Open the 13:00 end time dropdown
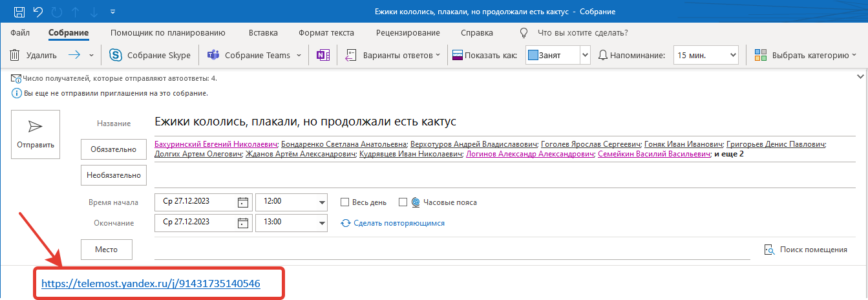This screenshot has width=868, height=300. [x=322, y=223]
